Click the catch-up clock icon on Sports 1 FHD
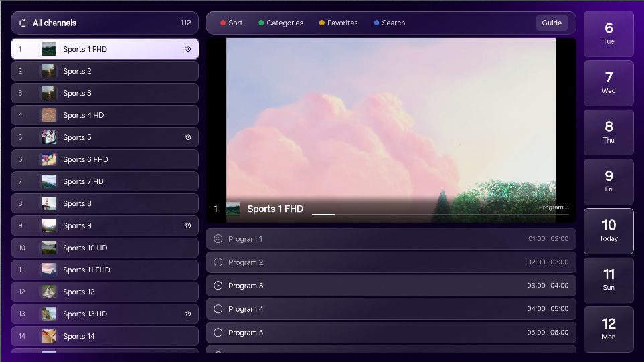The height and width of the screenshot is (362, 644). coord(188,49)
